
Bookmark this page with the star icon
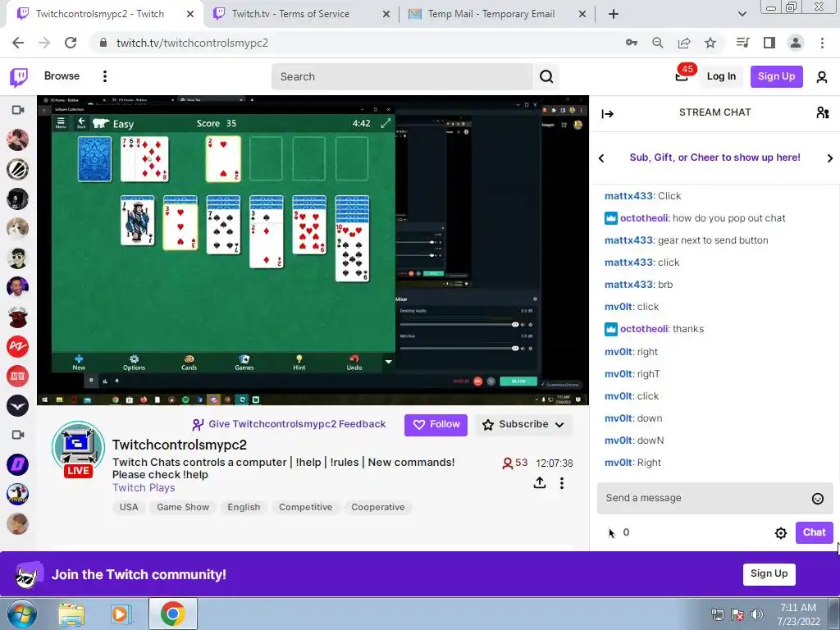(710, 43)
